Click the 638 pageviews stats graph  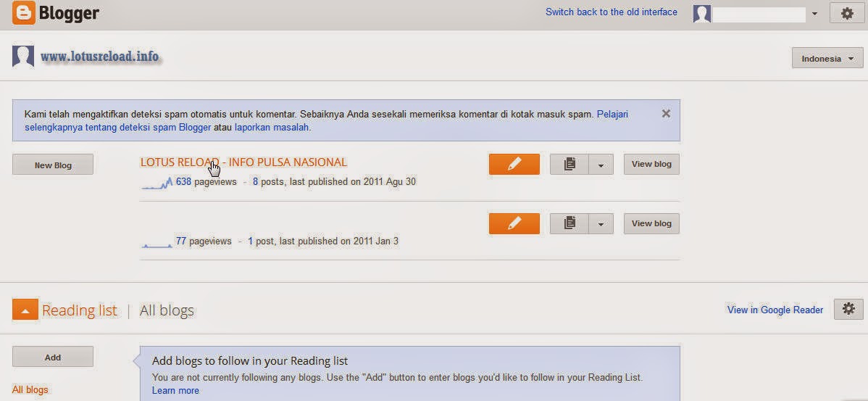(x=157, y=183)
